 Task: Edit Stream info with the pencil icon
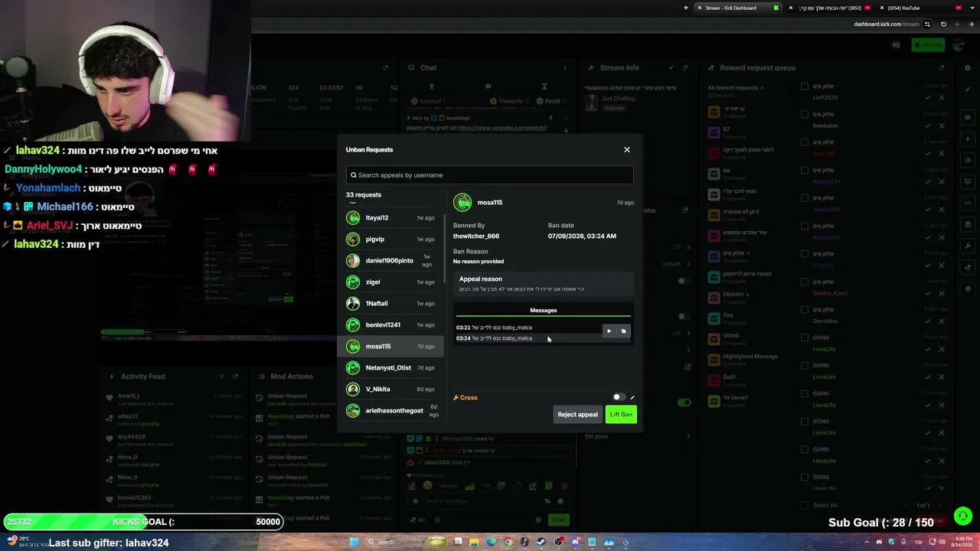[671, 68]
